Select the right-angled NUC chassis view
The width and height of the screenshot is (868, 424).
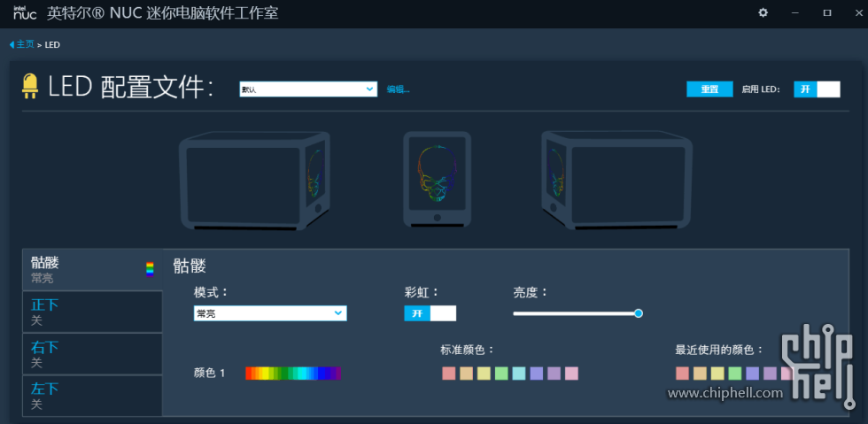(x=616, y=181)
